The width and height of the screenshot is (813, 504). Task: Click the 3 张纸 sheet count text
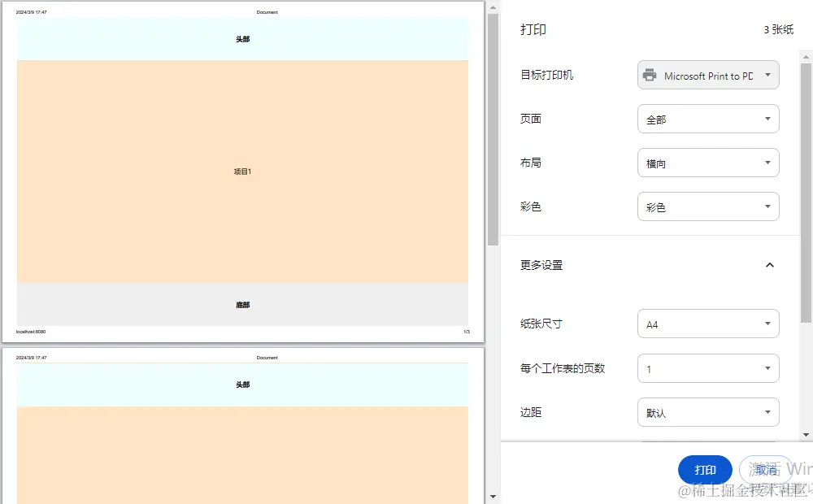(778, 29)
